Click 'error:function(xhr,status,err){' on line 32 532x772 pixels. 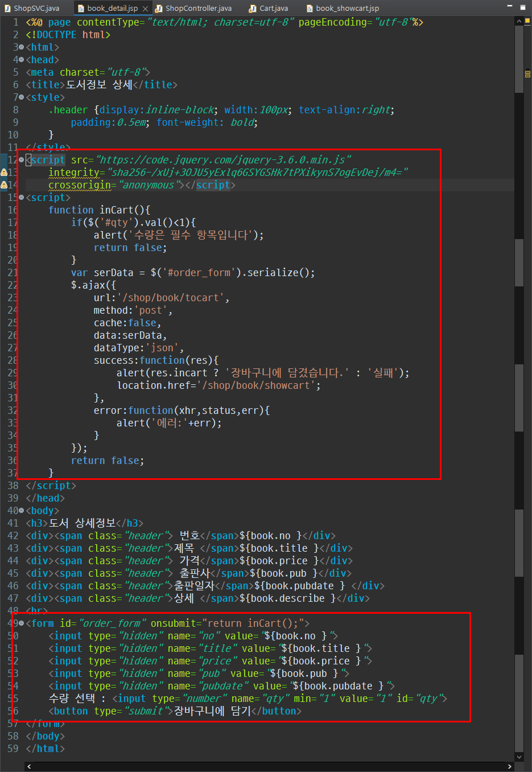(x=182, y=410)
